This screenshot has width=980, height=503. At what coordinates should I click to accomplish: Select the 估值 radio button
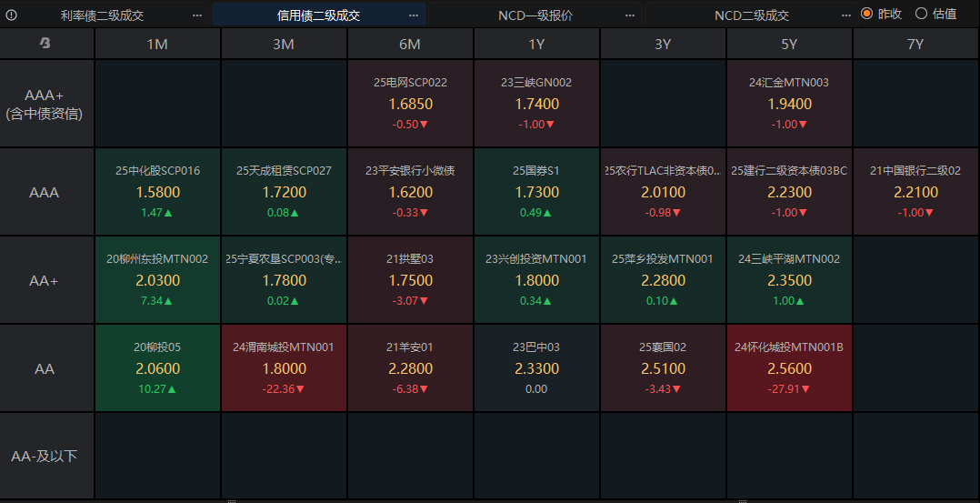[921, 14]
